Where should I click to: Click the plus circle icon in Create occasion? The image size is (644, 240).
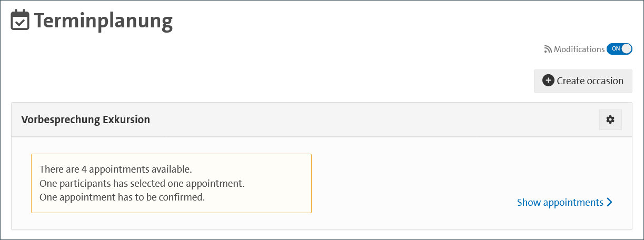click(x=548, y=81)
